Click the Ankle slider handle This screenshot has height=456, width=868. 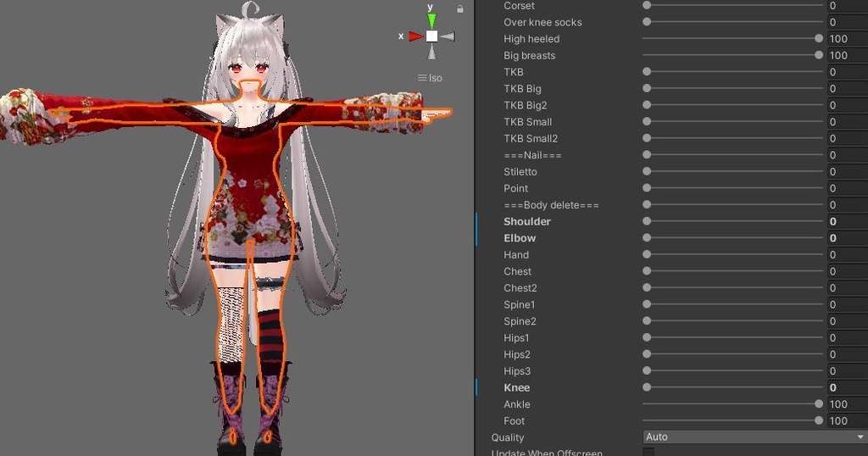tap(819, 404)
